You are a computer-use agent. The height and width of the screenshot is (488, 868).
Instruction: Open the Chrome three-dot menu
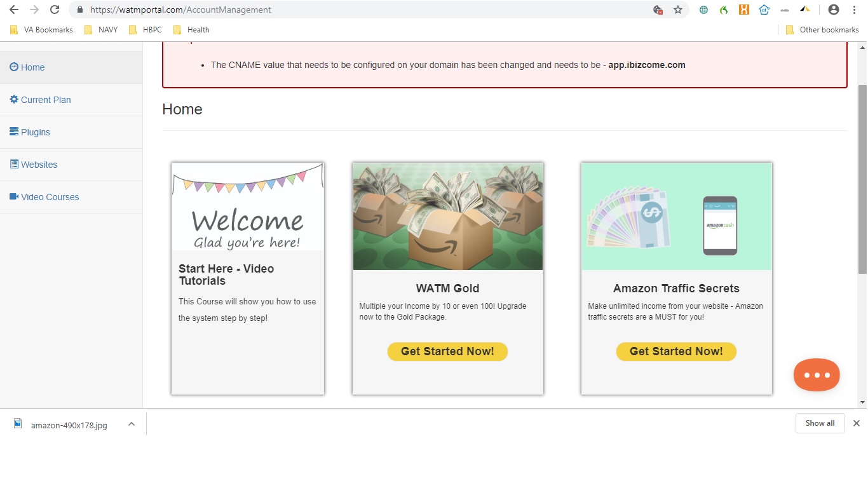855,10
